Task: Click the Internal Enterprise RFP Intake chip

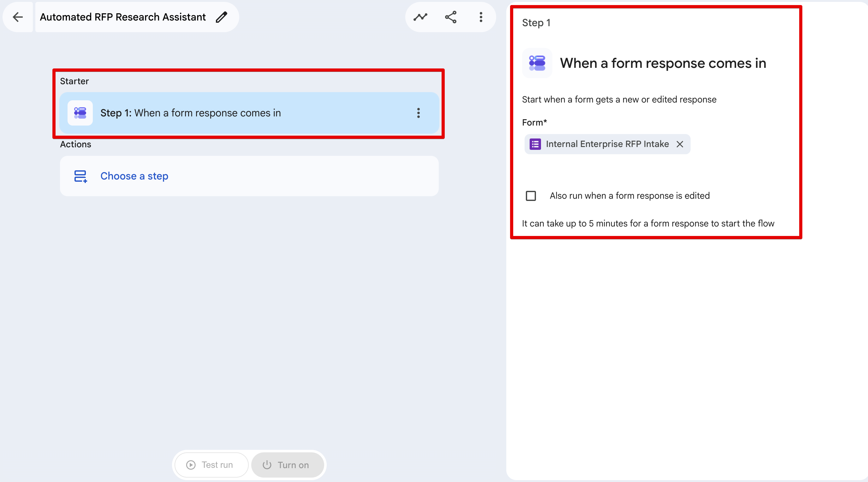Action: [607, 144]
